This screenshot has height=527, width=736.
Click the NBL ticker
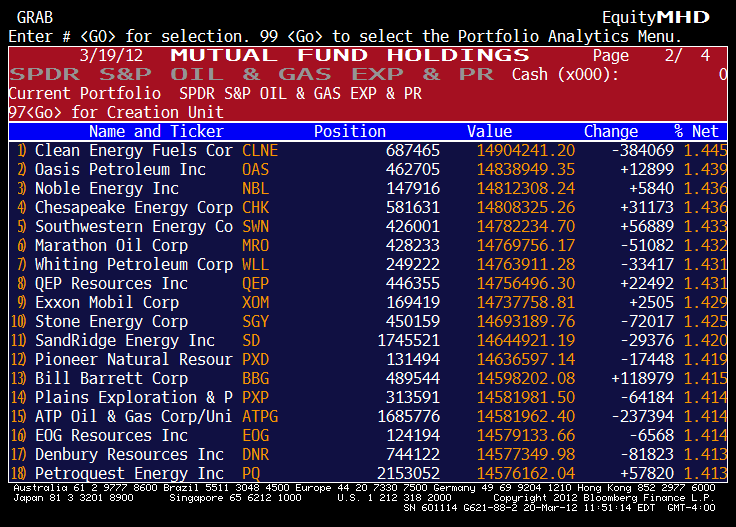coord(255,188)
